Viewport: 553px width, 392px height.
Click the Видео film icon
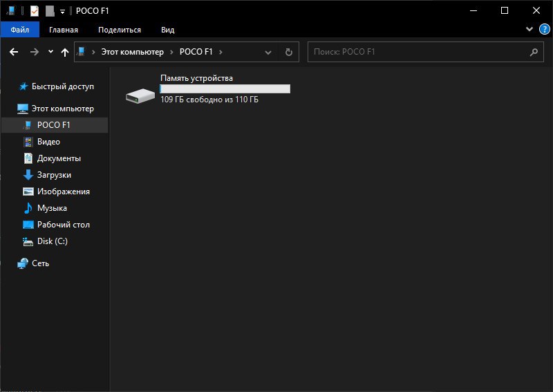[x=28, y=142]
